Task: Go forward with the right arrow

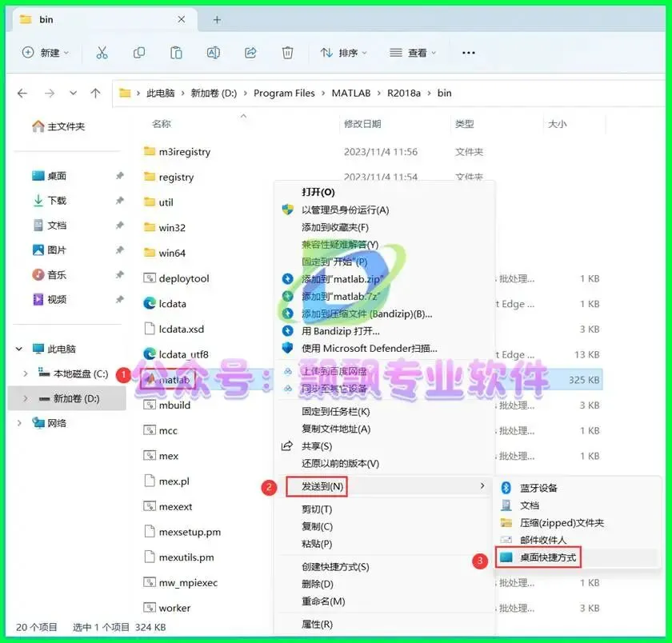Action: (50, 93)
